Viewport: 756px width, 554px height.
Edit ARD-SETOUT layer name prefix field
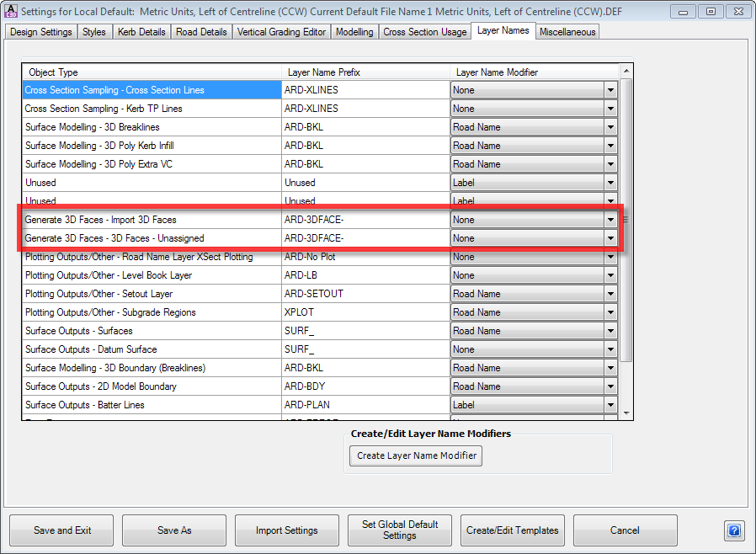click(365, 294)
